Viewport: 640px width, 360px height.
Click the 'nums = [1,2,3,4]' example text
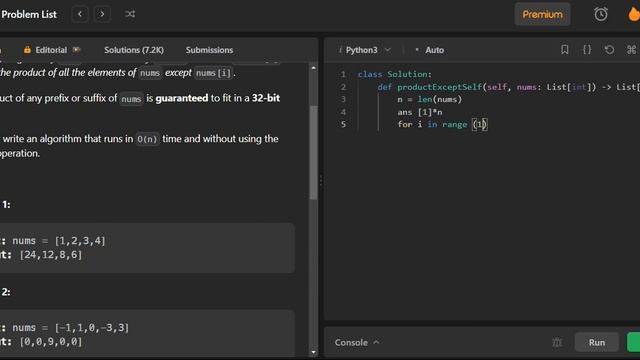[59, 241]
